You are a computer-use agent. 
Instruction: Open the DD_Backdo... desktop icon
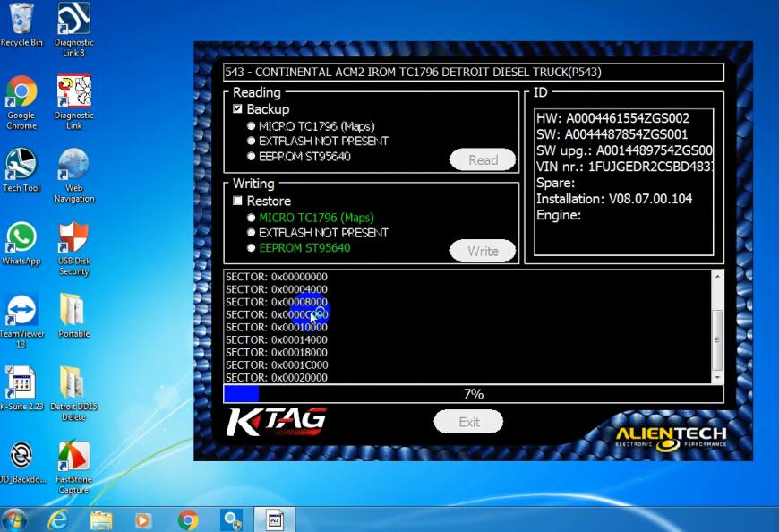(x=21, y=462)
